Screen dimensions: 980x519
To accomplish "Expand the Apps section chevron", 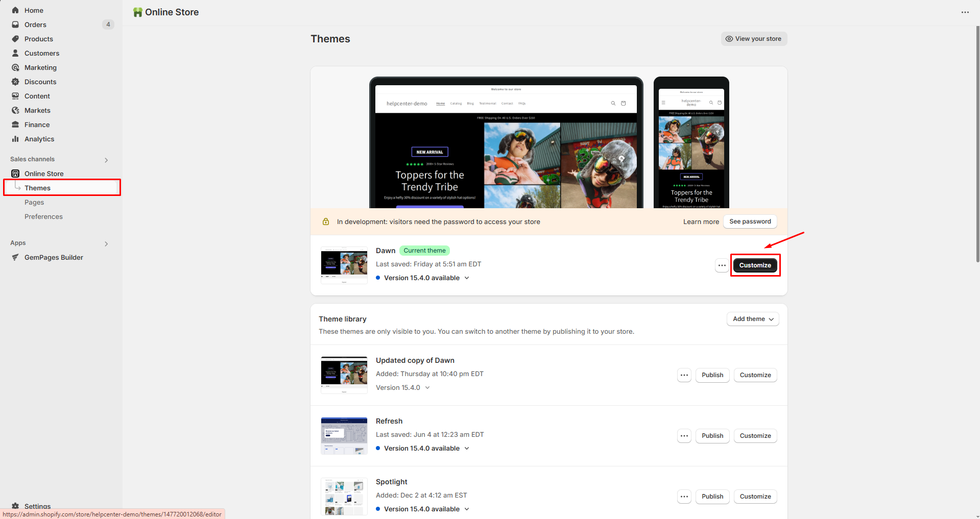I will 106,243.
